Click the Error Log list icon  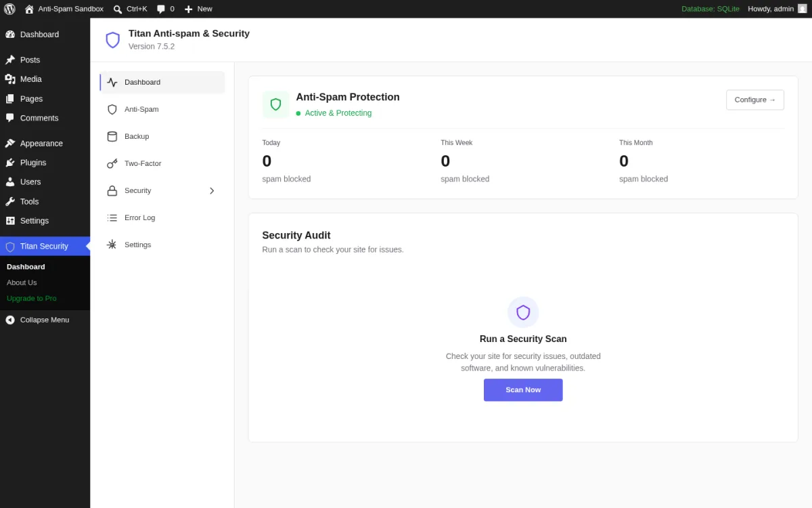pyautogui.click(x=112, y=217)
